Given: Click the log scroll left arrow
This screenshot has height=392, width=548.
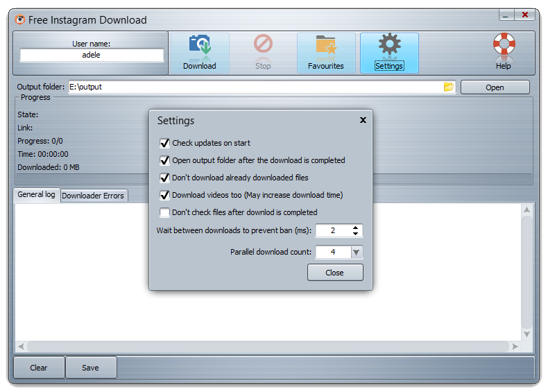Looking at the screenshot, I should click(21, 346).
